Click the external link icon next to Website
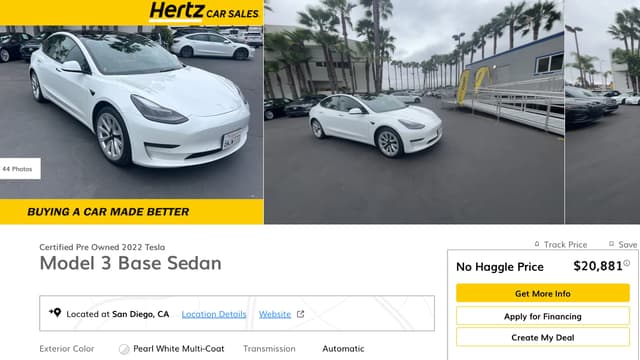This screenshot has width=640, height=360. [300, 314]
